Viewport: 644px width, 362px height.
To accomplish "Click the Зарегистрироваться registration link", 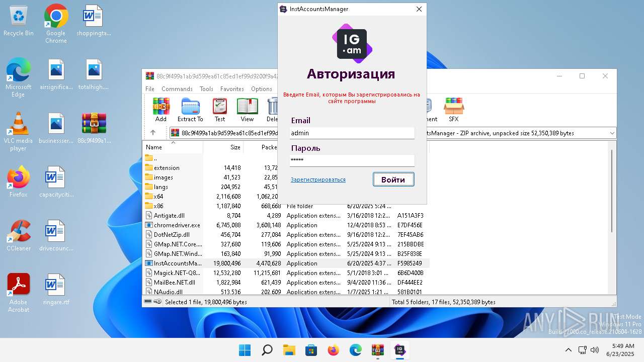I will pos(318,179).
